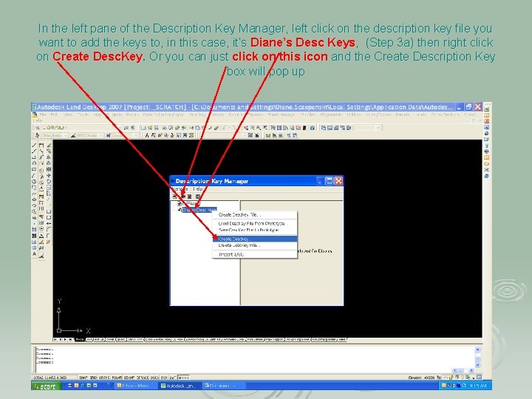
Task: Switch to Inbox - Micro taskbar button
Action: (x=135, y=386)
